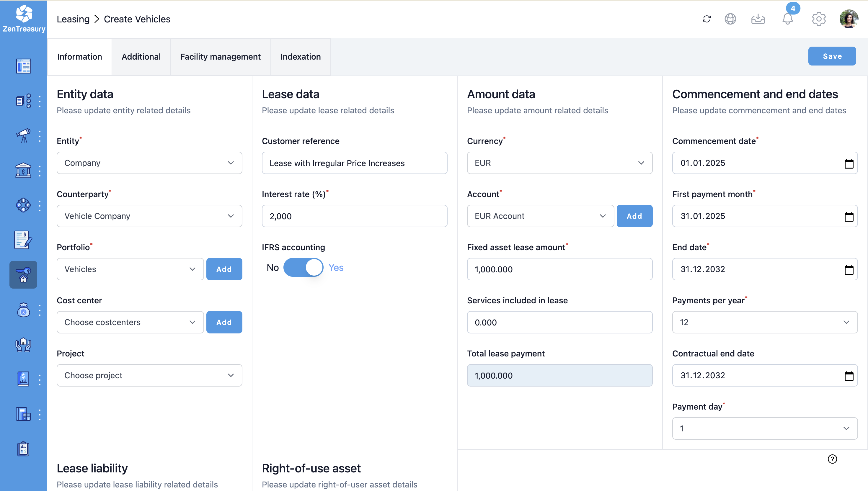The height and width of the screenshot is (491, 868).
Task: Open the notifications bell
Action: pos(787,19)
